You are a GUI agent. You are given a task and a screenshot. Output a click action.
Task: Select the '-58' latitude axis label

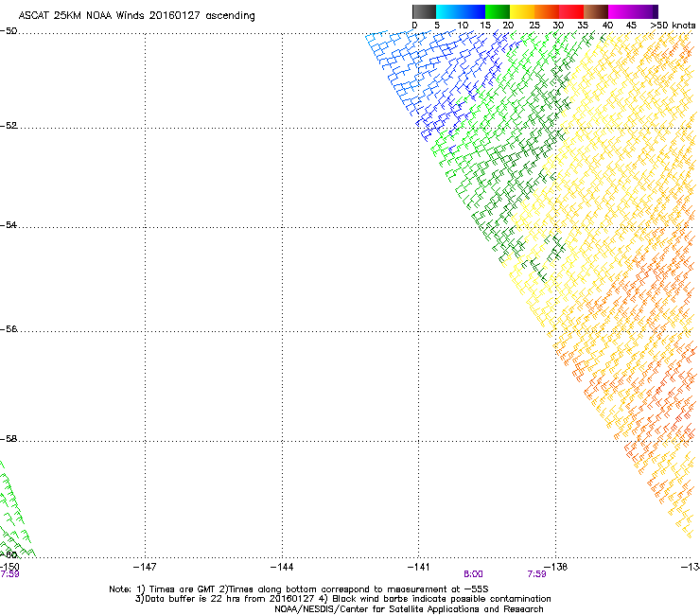point(9,439)
